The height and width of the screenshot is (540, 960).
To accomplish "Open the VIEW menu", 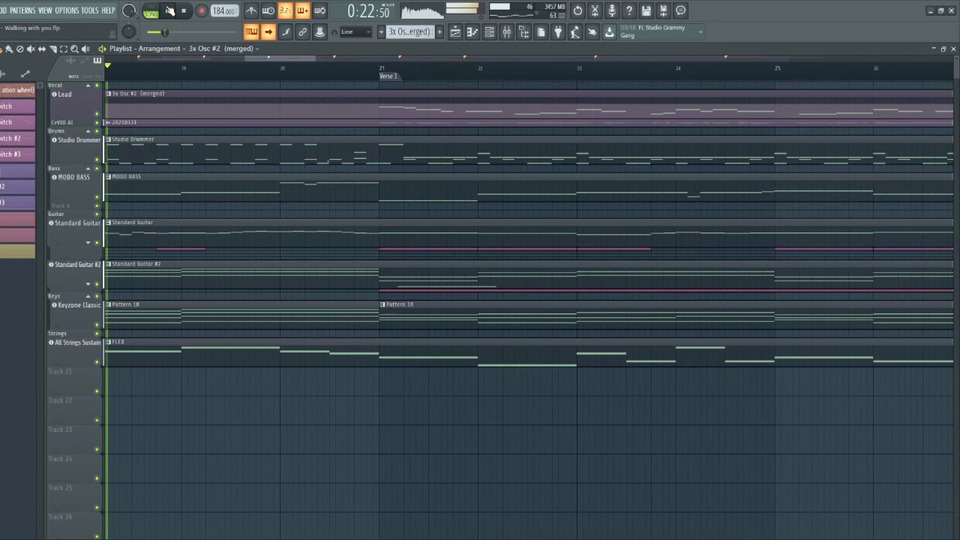I will [x=45, y=10].
